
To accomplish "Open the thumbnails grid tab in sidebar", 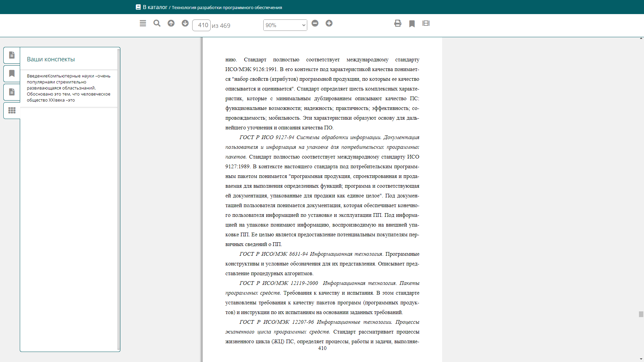I will click(12, 110).
